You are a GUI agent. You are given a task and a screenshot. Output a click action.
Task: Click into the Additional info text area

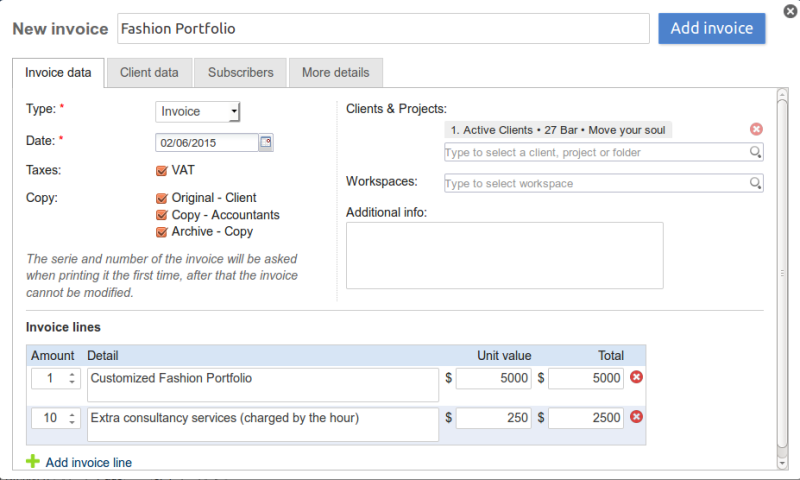tap(504, 255)
